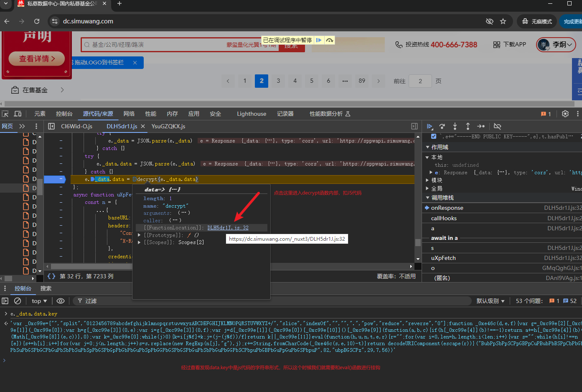Expand the 全局 global scope

point(427,188)
